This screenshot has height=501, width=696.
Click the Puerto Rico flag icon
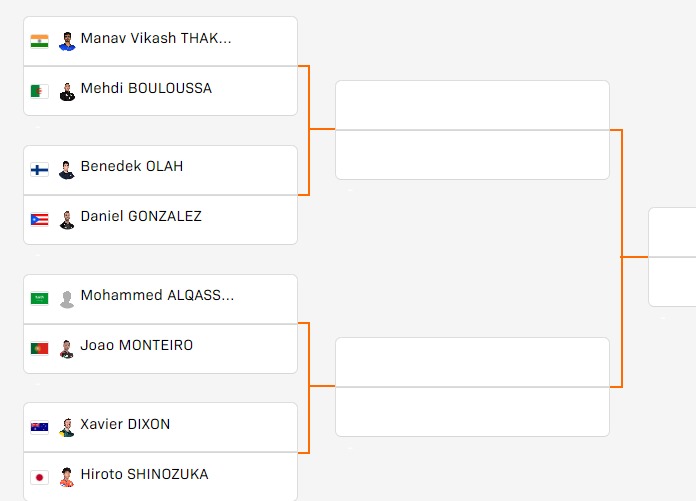[40, 220]
